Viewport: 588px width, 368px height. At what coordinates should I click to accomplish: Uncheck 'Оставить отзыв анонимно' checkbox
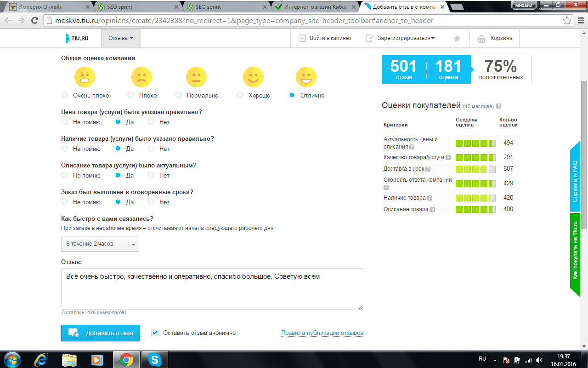coord(155,333)
